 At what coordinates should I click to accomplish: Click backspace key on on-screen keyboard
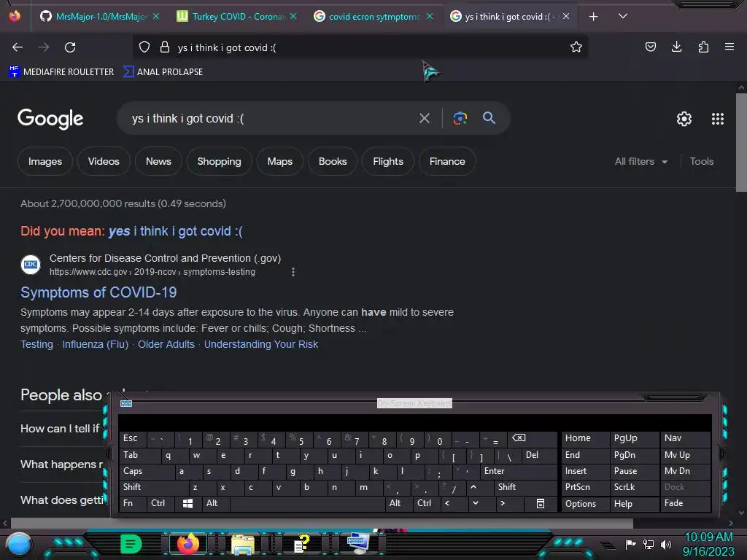(532, 438)
